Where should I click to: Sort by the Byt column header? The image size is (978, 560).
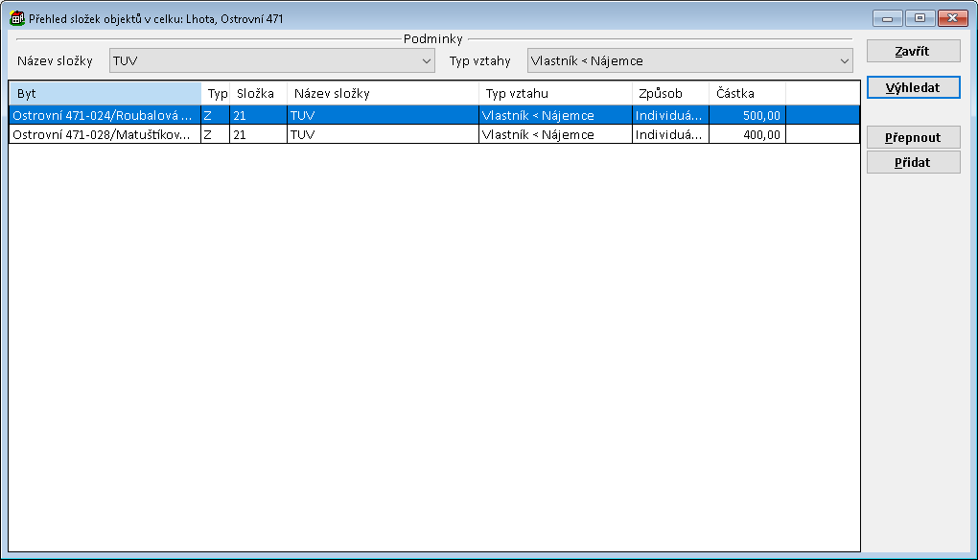click(x=105, y=94)
